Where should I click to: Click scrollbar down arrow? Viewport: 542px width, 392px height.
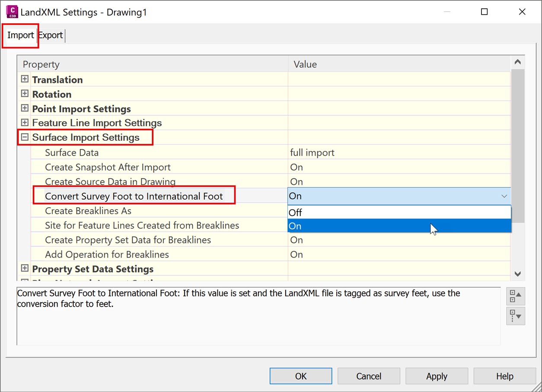point(518,274)
